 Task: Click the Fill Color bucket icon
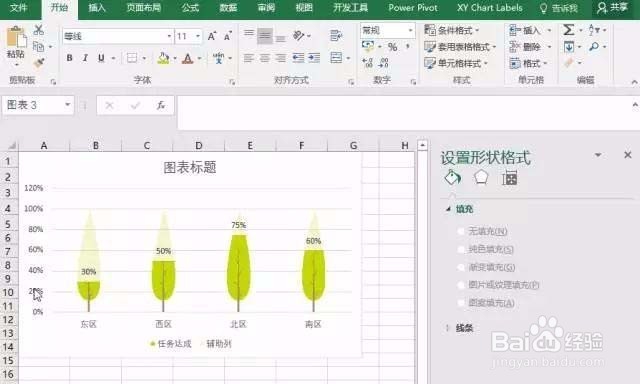pos(163,58)
